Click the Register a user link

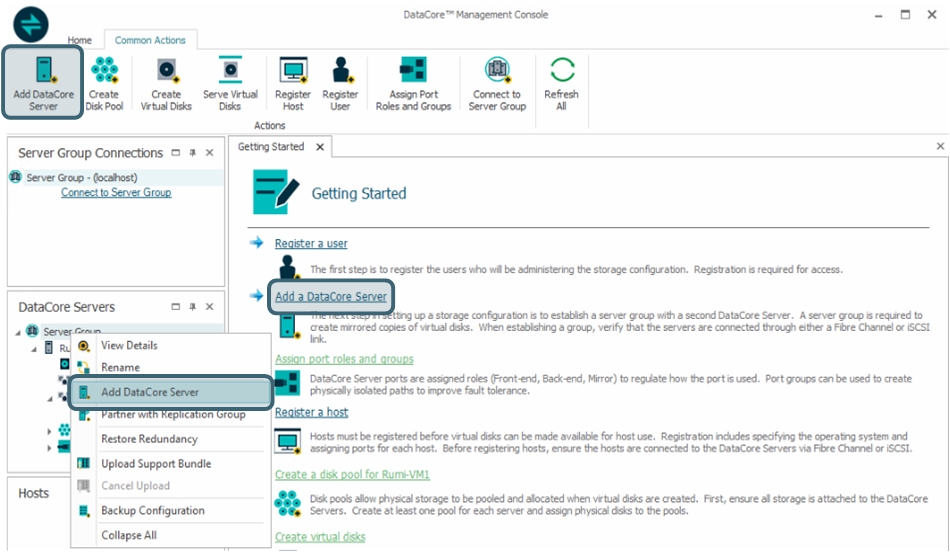[311, 243]
